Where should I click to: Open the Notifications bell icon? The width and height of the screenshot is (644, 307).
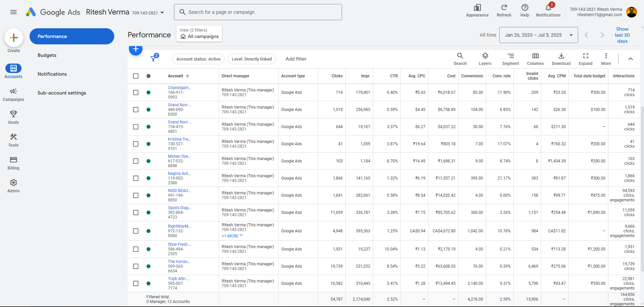[x=548, y=8]
